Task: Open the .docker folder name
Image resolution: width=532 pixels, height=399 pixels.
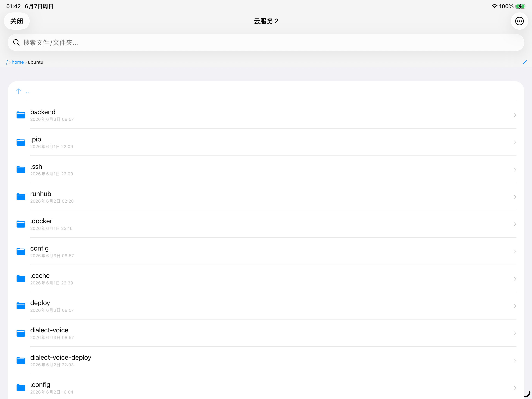Action: pyautogui.click(x=41, y=221)
